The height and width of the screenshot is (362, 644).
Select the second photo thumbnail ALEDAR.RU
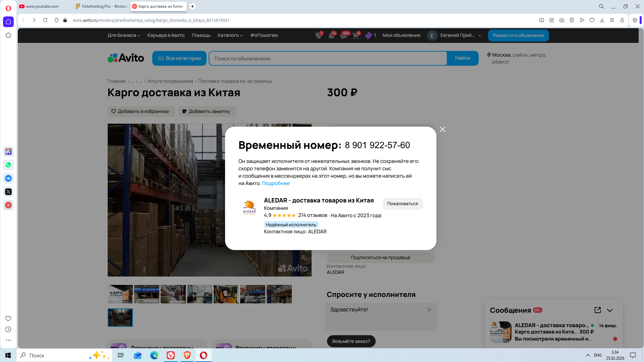tap(147, 294)
